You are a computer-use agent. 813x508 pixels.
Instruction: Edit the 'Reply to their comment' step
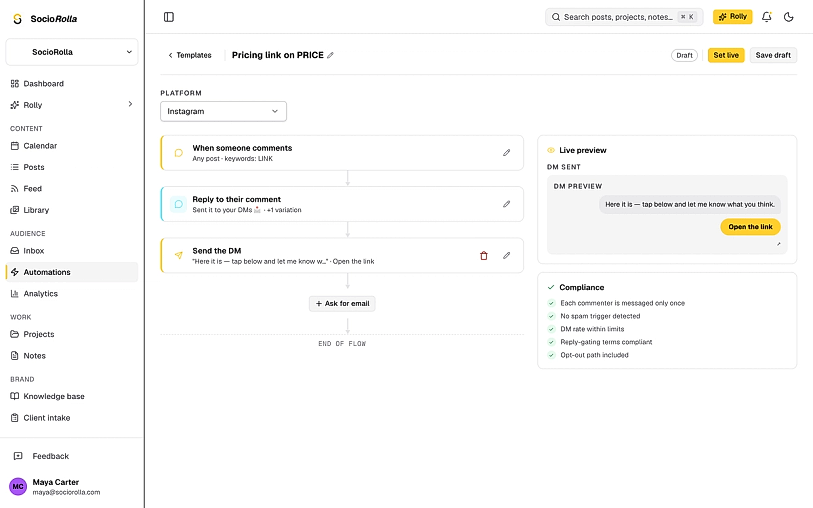point(506,204)
